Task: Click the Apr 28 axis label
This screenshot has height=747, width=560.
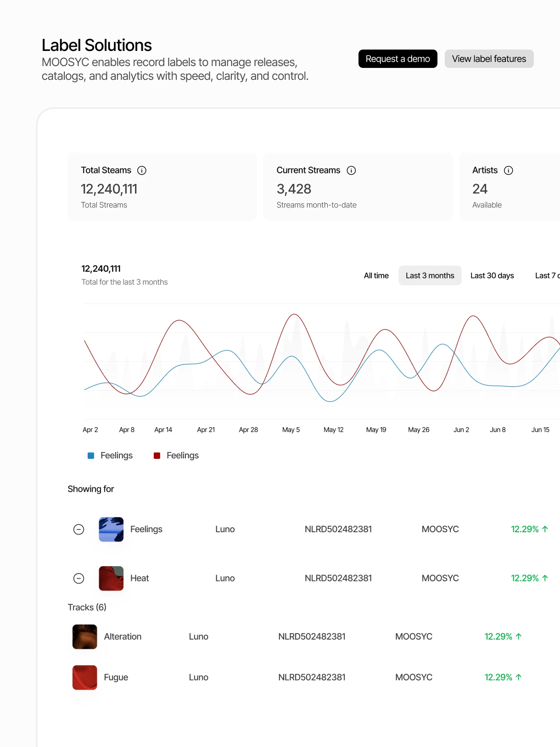Action: point(248,430)
